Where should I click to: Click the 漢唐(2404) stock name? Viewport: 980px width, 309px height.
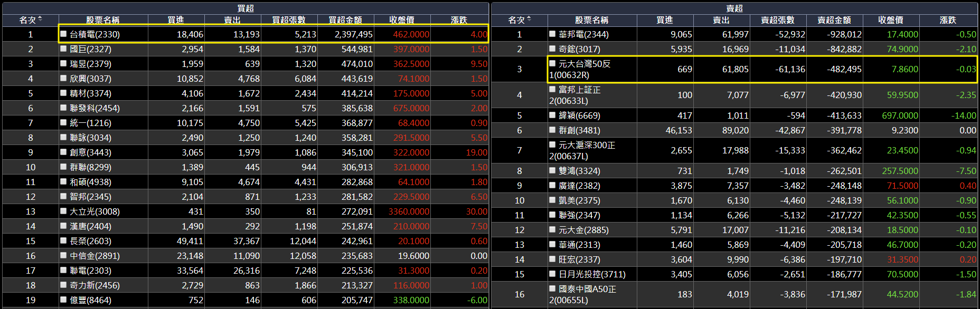click(x=90, y=226)
